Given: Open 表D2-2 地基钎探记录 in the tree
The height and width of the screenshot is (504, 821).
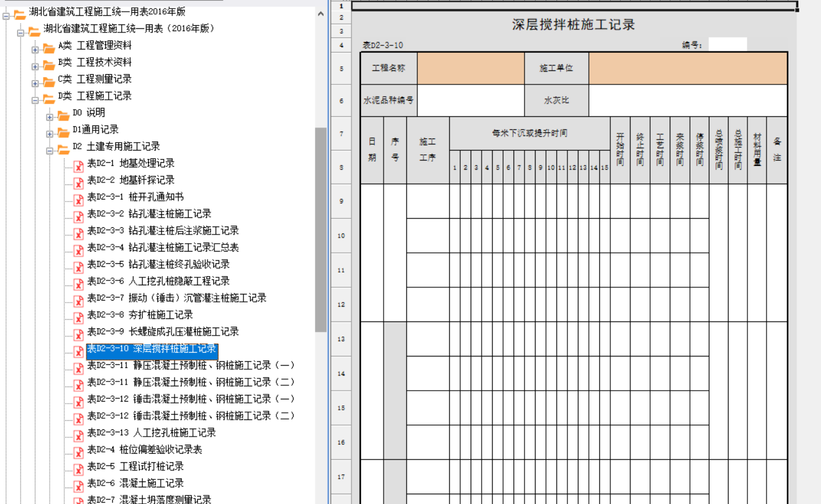Looking at the screenshot, I should coord(131,180).
